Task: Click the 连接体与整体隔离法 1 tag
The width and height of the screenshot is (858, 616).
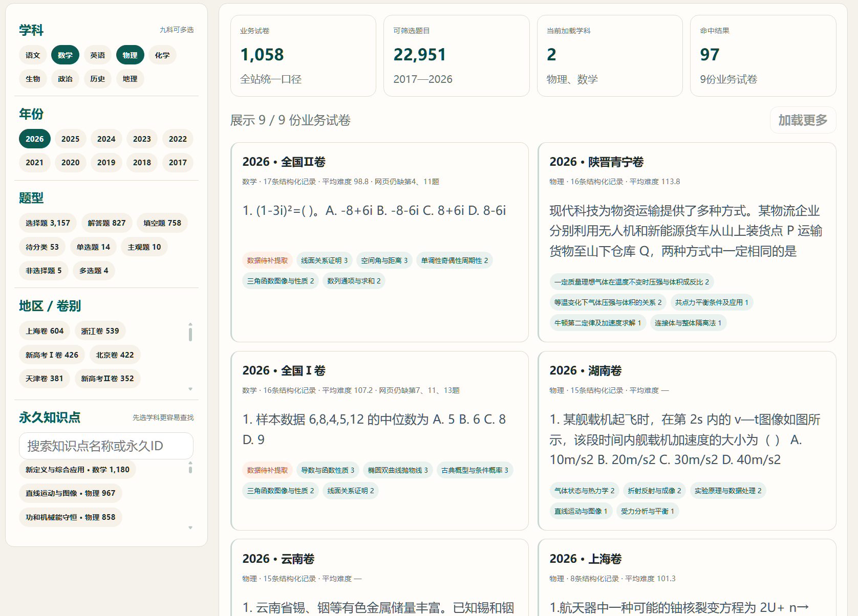Action: coord(688,323)
